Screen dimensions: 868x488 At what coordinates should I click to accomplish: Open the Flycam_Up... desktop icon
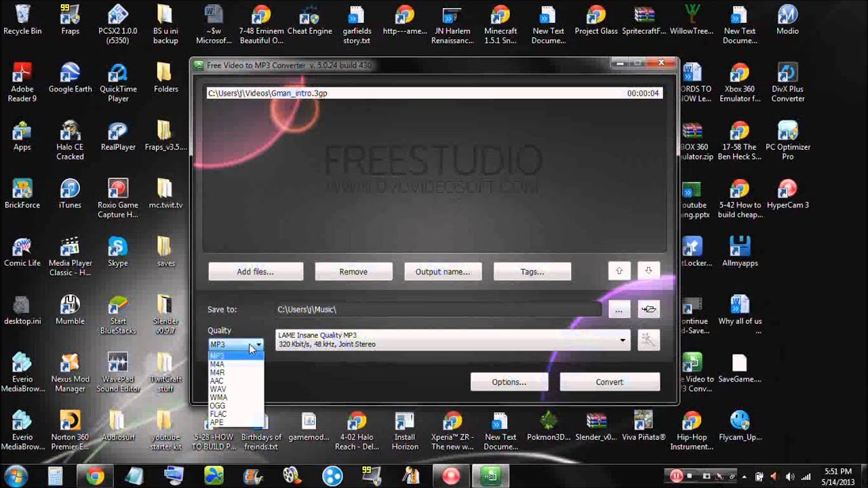pyautogui.click(x=740, y=426)
